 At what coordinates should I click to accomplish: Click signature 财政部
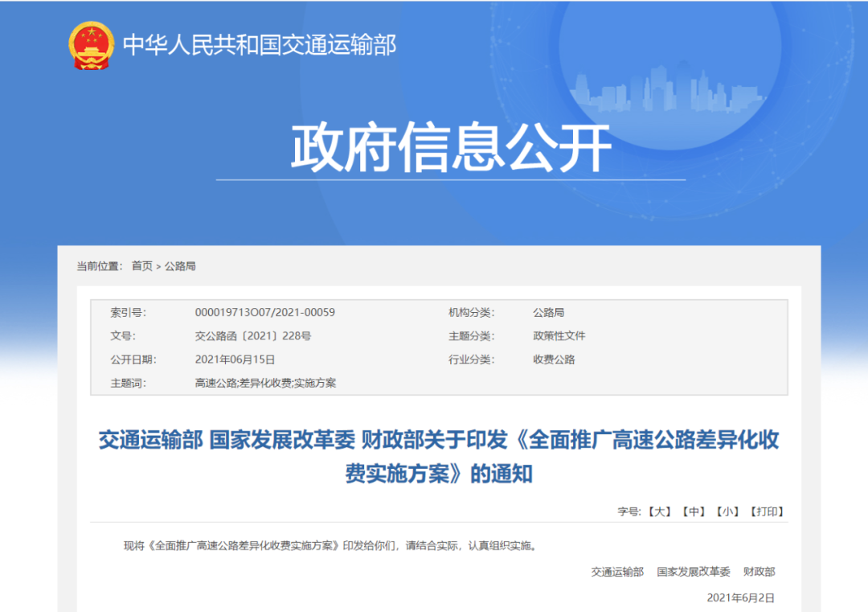tap(759, 572)
